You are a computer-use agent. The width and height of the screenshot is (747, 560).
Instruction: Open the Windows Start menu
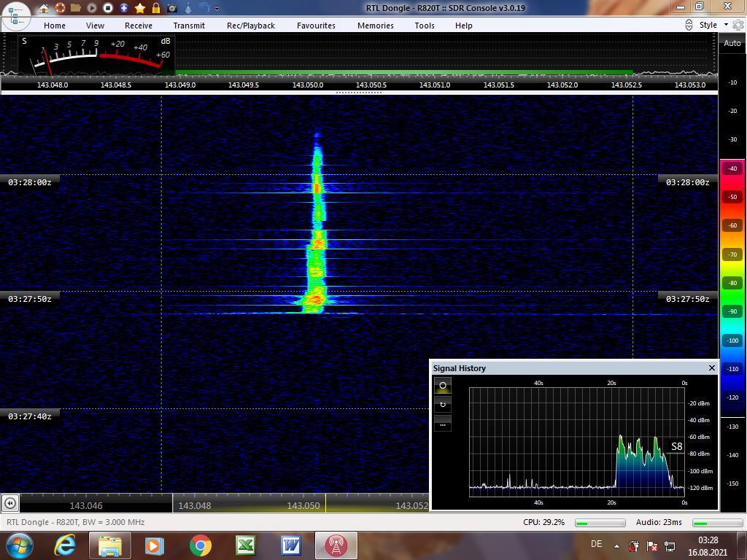18,545
